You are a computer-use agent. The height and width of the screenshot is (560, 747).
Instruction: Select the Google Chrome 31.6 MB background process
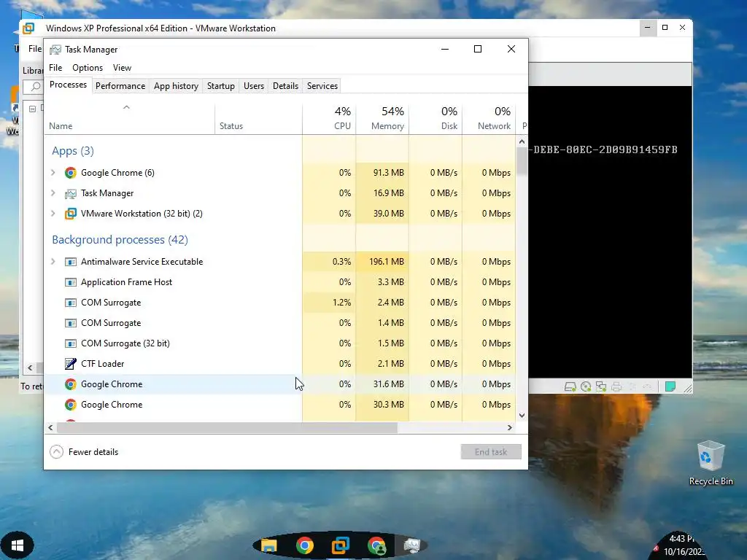coord(279,384)
